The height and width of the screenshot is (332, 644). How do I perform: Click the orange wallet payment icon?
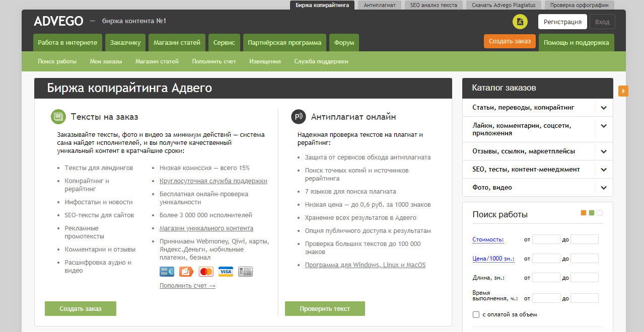coord(186,272)
